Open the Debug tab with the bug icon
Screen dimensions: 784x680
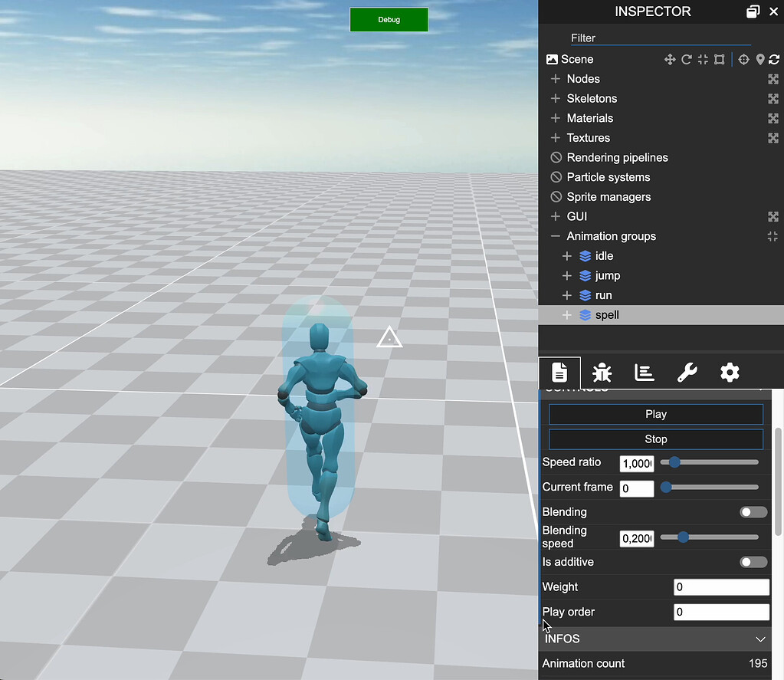click(602, 373)
